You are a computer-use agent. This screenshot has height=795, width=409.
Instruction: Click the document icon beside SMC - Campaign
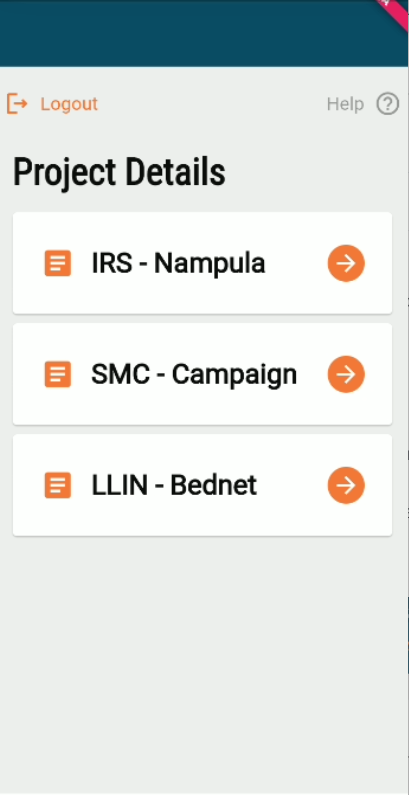58,374
